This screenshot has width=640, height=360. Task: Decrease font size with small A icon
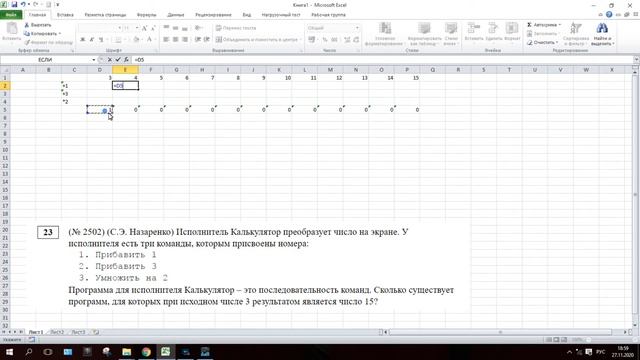[x=153, y=28]
